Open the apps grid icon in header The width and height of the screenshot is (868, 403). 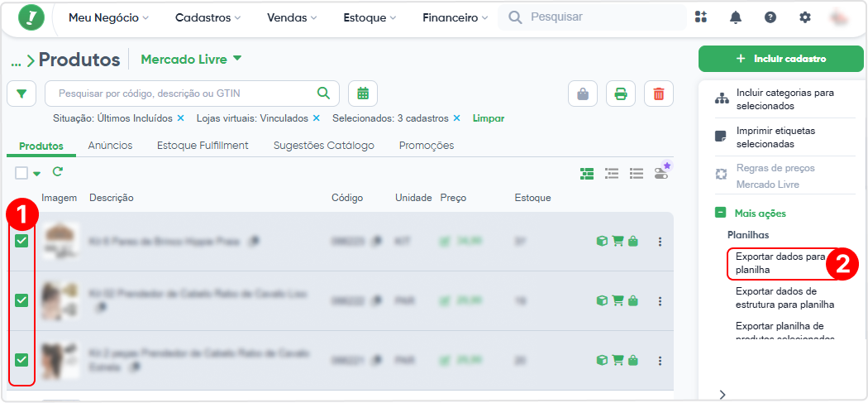pyautogui.click(x=701, y=17)
